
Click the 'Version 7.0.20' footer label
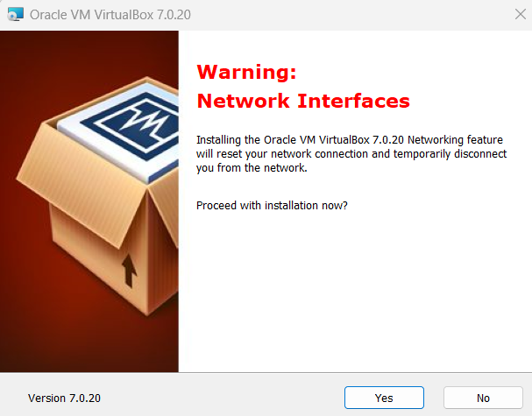coord(64,398)
